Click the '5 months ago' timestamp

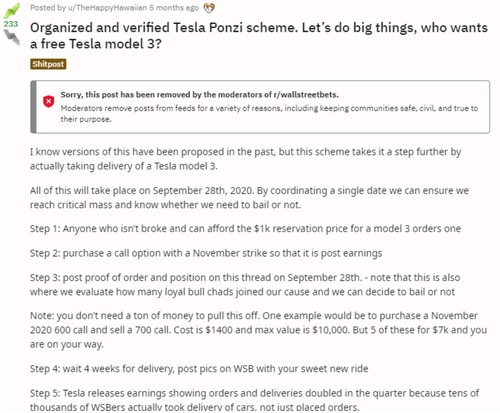[174, 8]
